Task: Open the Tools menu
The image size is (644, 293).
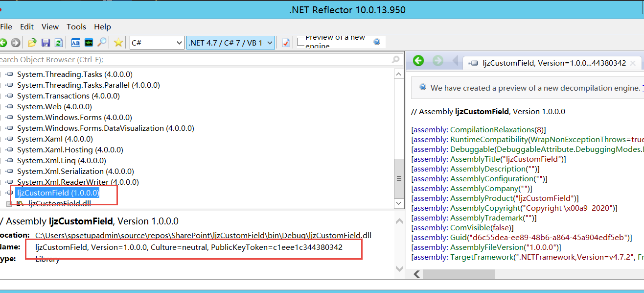Action: [x=76, y=26]
